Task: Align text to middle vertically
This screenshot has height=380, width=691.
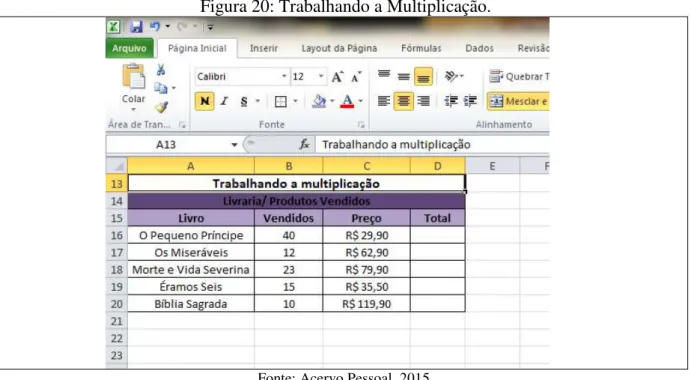Action: coord(403,77)
